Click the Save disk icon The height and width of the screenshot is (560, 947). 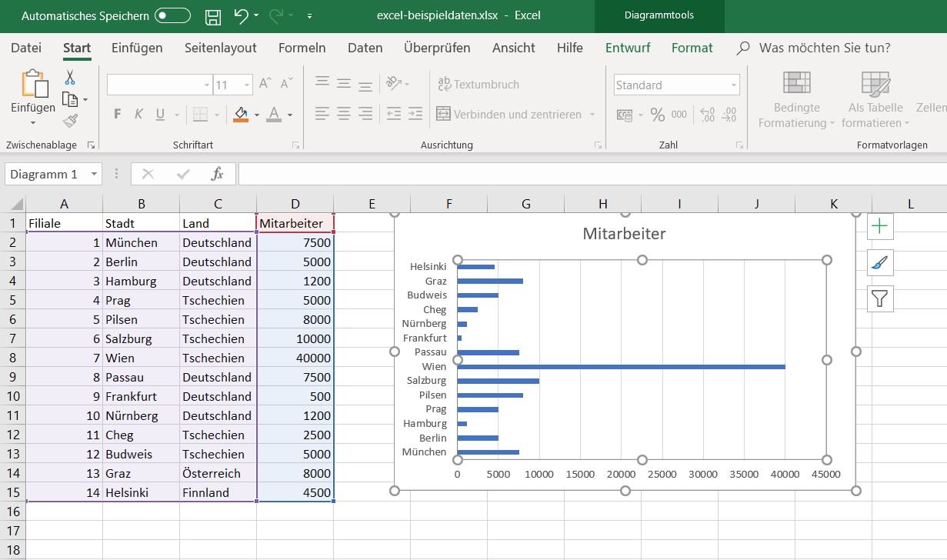coord(213,16)
